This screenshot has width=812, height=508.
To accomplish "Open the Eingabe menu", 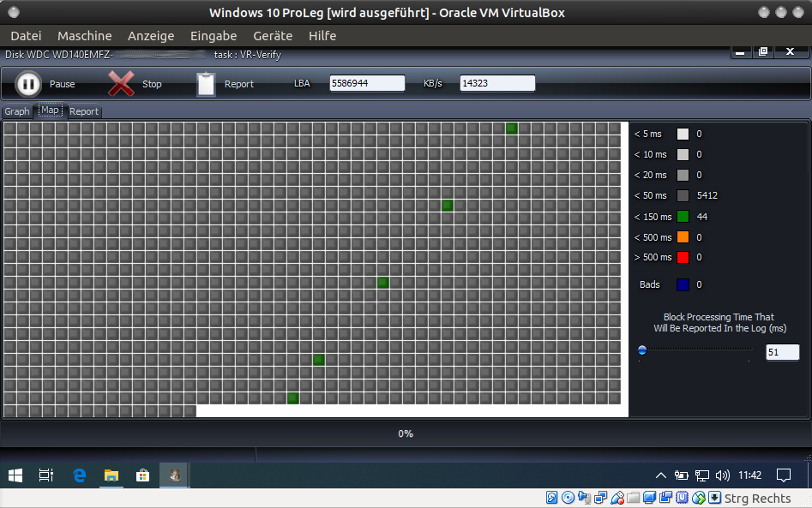I will pyautogui.click(x=214, y=36).
